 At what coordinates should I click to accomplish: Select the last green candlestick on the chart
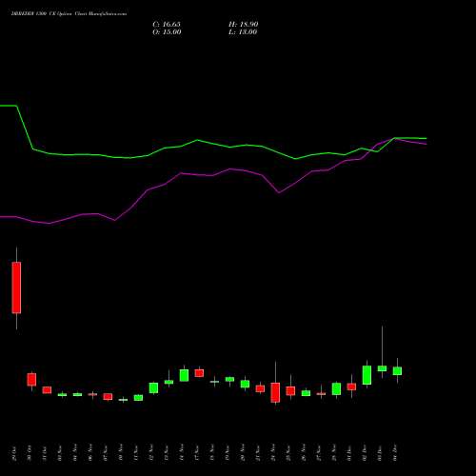397,370
